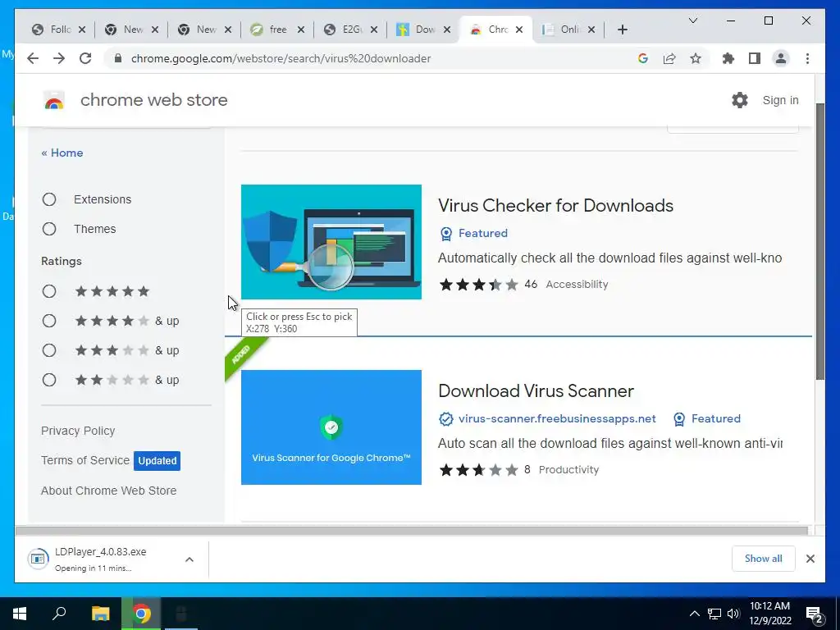The width and height of the screenshot is (840, 630).
Task: Close the free tab
Action: (x=301, y=30)
